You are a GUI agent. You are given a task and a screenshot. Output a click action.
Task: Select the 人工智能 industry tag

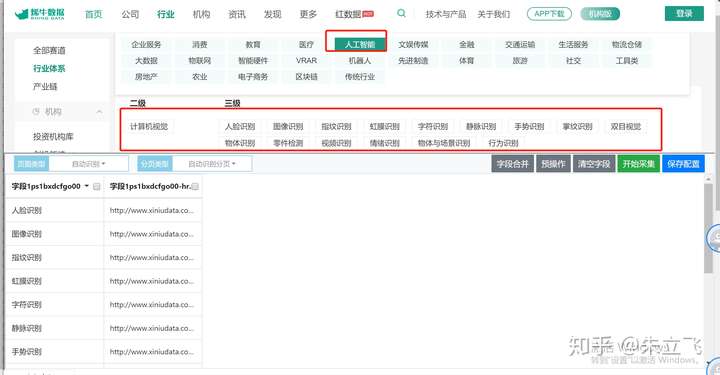(360, 44)
